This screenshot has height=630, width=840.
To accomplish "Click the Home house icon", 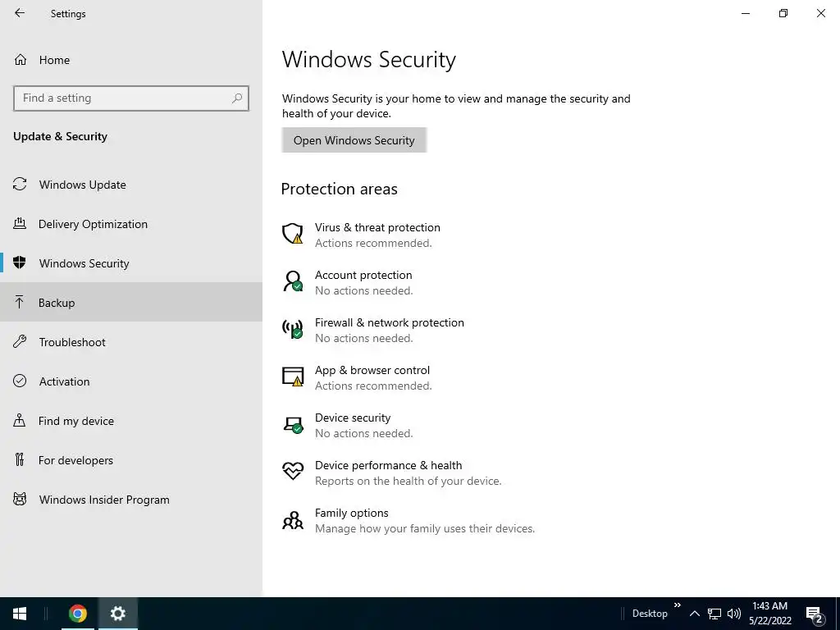I will pyautogui.click(x=21, y=59).
